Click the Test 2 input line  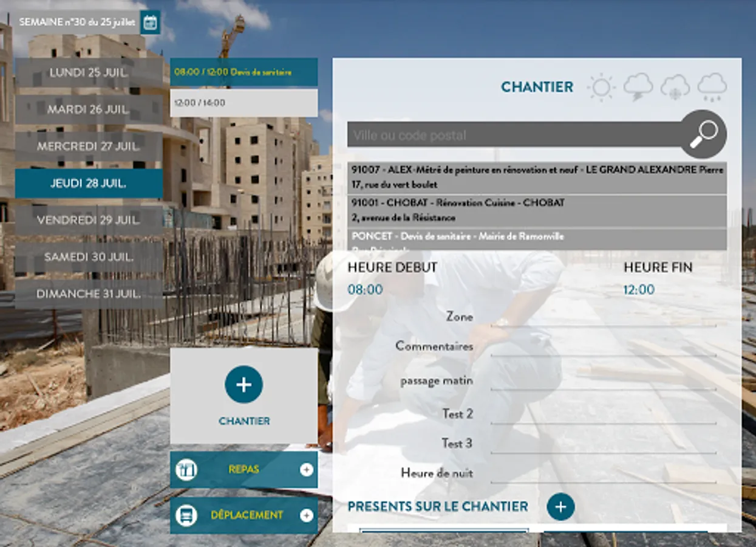pos(603,416)
